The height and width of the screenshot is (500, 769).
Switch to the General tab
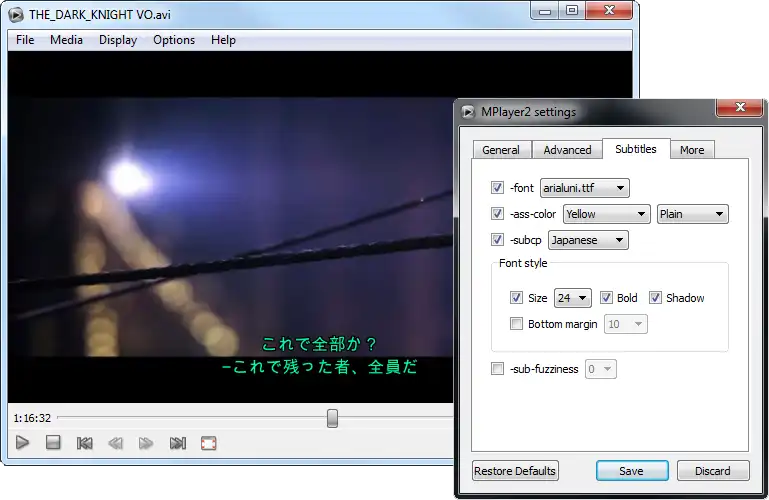501,150
